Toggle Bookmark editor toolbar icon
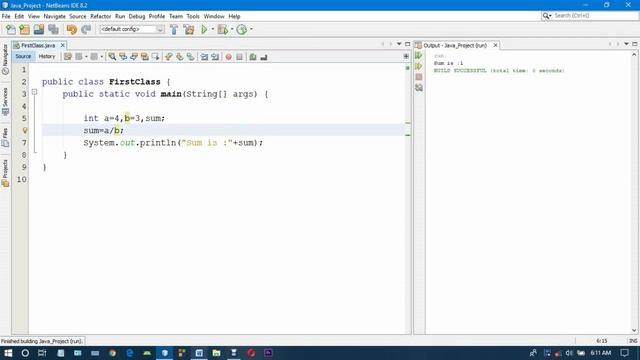640x360 pixels. click(x=191, y=57)
